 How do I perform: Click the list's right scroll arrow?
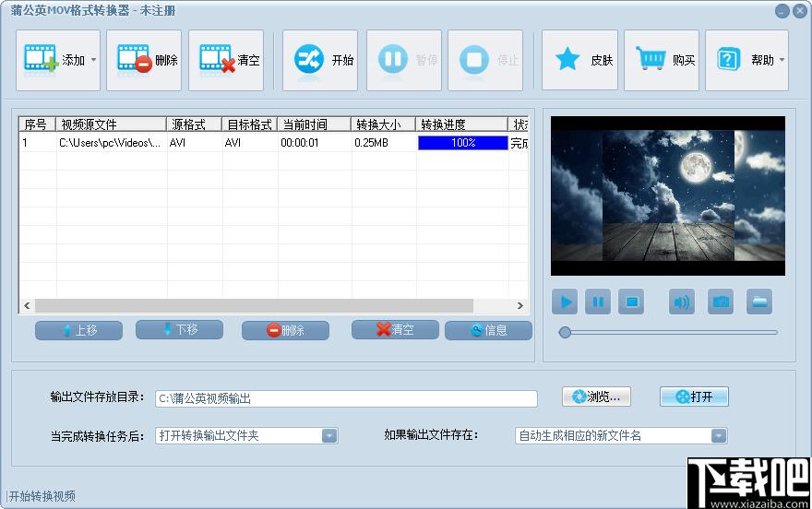[x=519, y=306]
